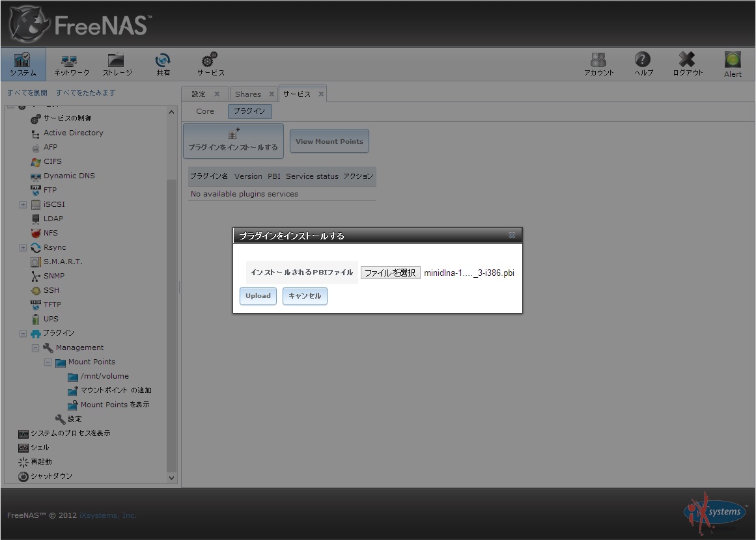Open Dynamic DNS settings
The height and width of the screenshot is (540, 756).
tap(69, 176)
